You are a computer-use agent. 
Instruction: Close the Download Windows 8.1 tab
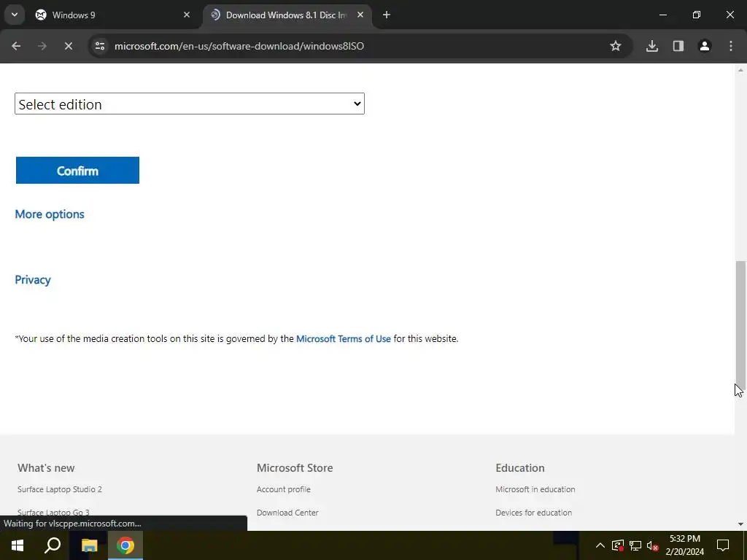[x=360, y=15]
